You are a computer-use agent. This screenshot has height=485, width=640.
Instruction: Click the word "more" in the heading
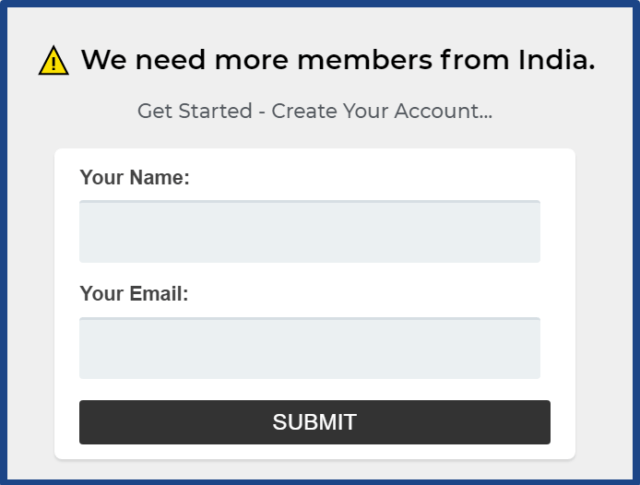tap(251, 61)
